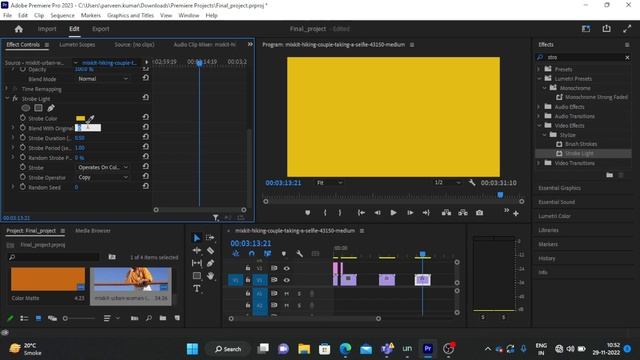Select the Slip tool

point(197,263)
